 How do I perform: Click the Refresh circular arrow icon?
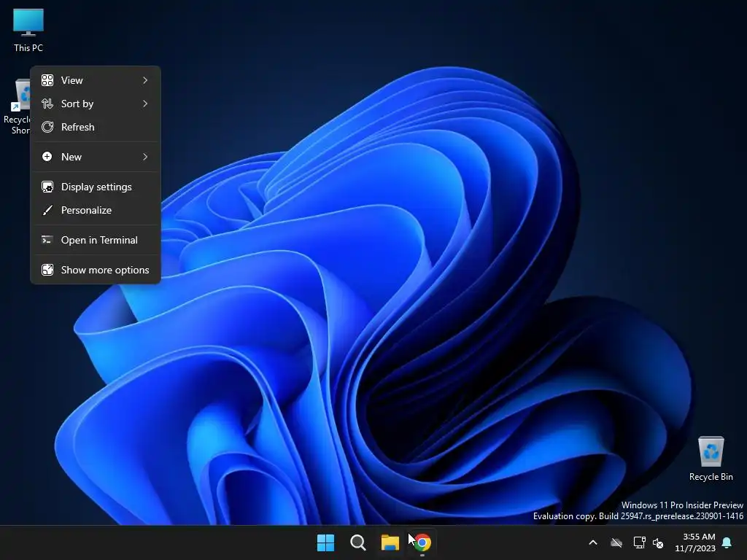pos(47,127)
